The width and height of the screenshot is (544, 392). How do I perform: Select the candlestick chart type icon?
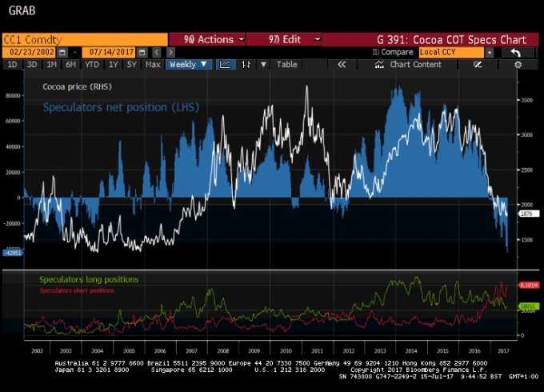(246, 64)
